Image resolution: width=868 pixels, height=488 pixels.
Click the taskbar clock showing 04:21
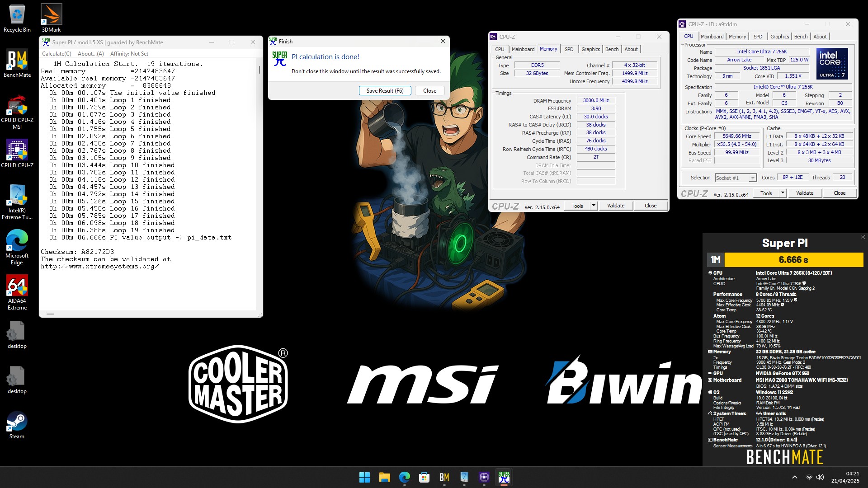[845, 477]
